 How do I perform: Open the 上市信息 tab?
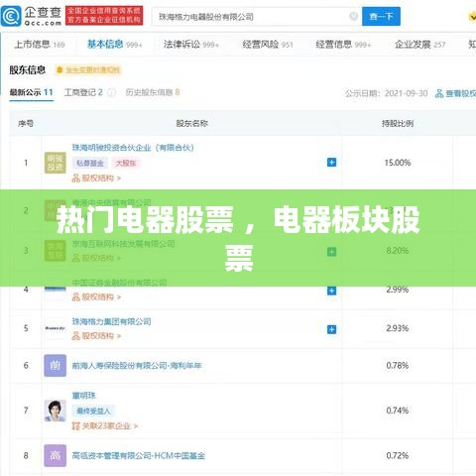40,45
